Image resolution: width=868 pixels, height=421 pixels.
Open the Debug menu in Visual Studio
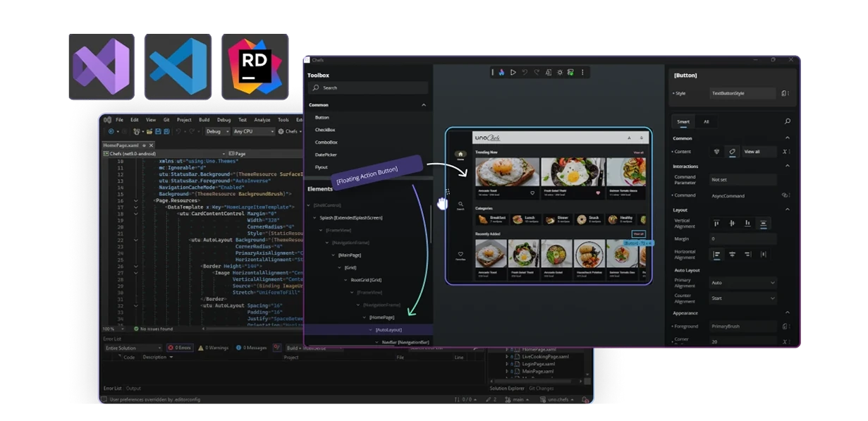click(x=224, y=120)
